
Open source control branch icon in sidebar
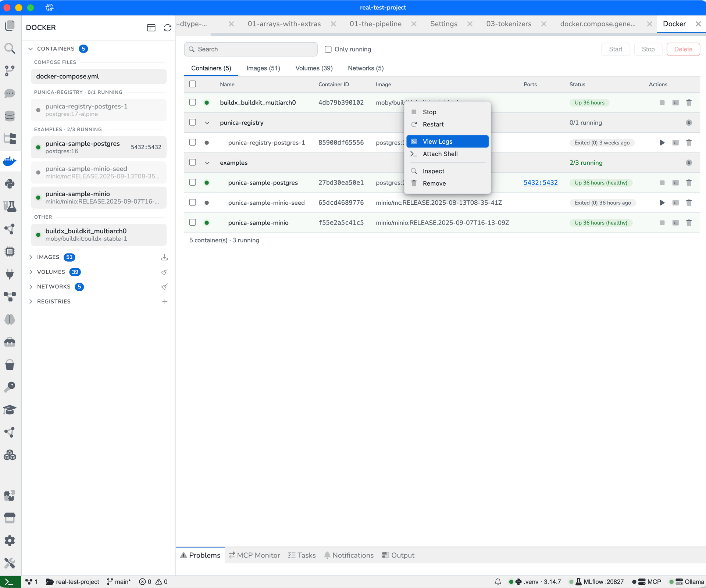[10, 71]
